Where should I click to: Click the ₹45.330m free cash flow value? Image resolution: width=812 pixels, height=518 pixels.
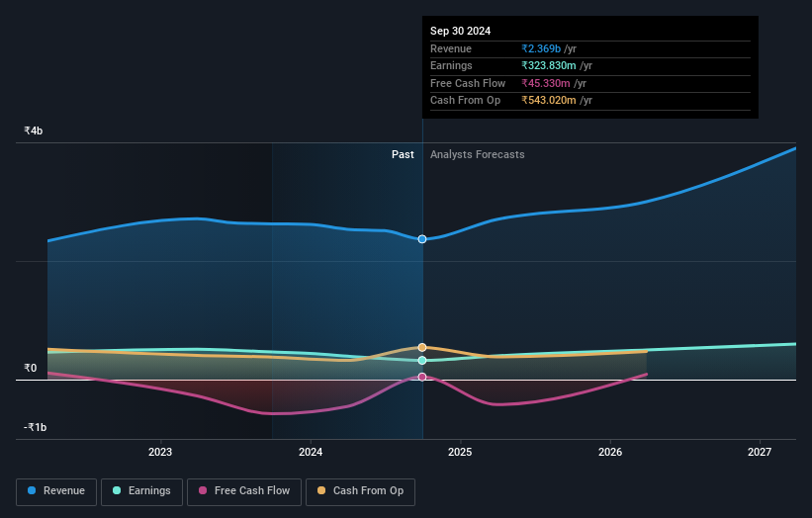click(546, 83)
